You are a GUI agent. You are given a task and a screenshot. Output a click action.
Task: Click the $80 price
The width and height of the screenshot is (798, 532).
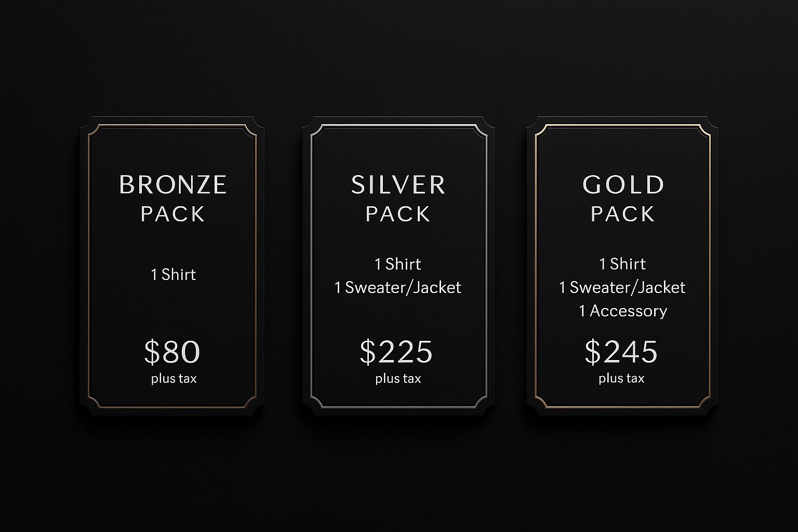pos(172,352)
